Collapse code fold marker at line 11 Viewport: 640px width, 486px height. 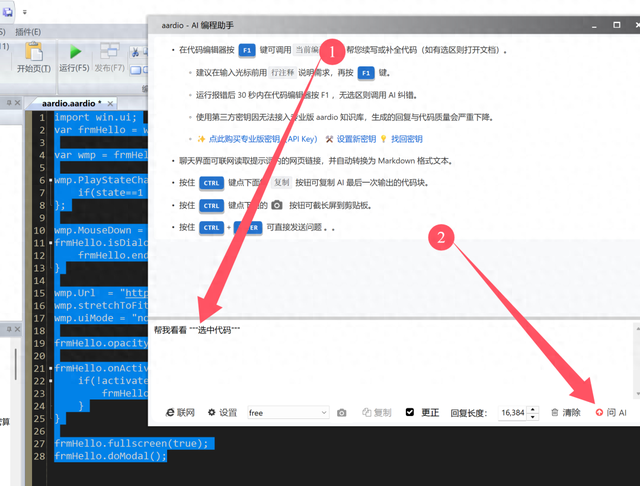(51, 243)
